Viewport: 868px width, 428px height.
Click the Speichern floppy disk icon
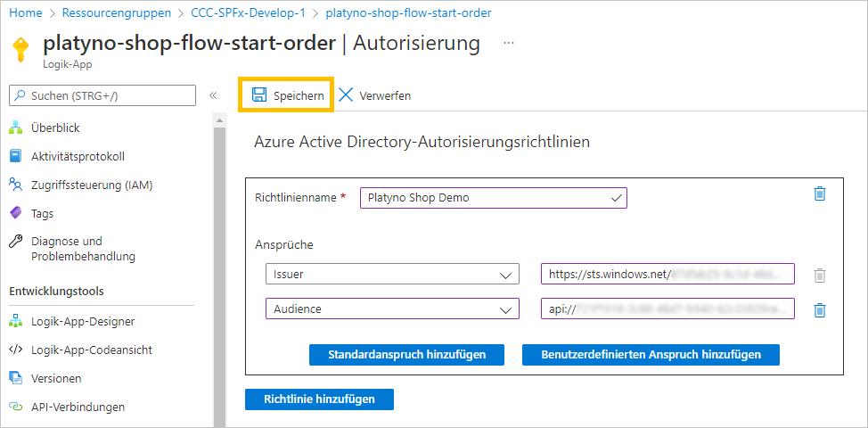click(258, 95)
